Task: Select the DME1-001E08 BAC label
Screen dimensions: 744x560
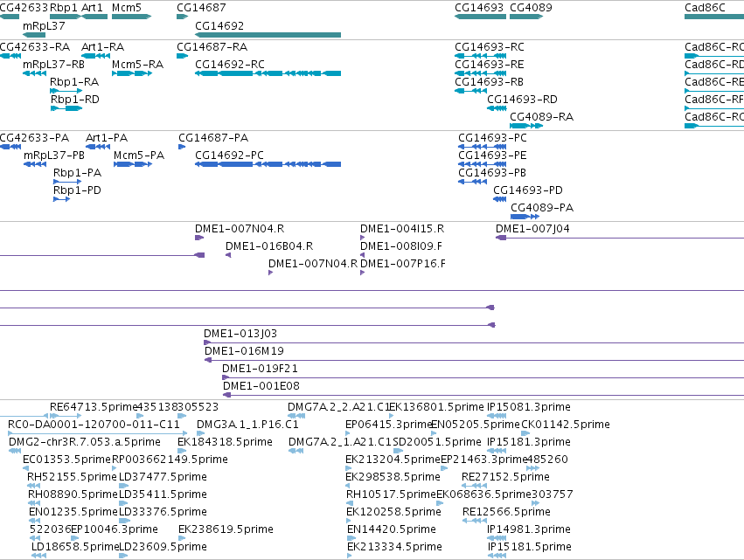Action: [261, 386]
